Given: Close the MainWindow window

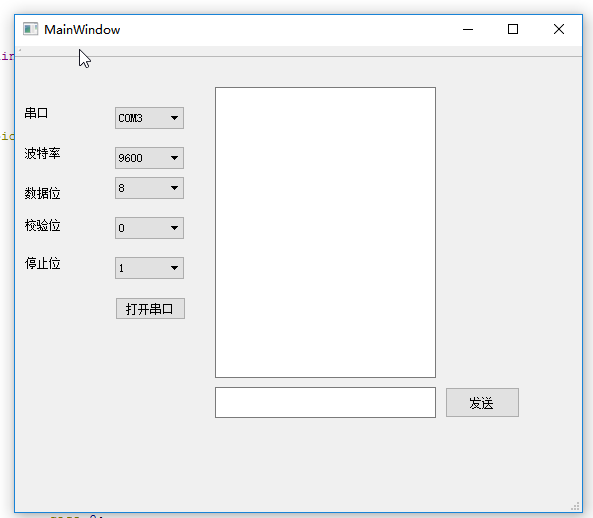Looking at the screenshot, I should click(x=559, y=29).
